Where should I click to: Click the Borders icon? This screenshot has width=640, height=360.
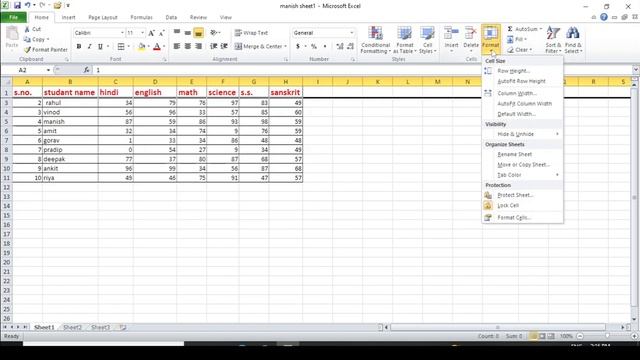(x=121, y=47)
